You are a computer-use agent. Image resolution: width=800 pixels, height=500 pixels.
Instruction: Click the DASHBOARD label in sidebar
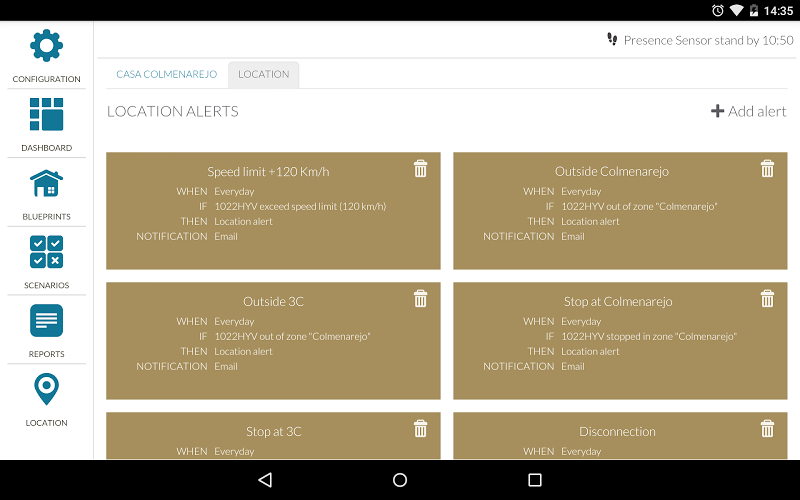pyautogui.click(x=46, y=148)
